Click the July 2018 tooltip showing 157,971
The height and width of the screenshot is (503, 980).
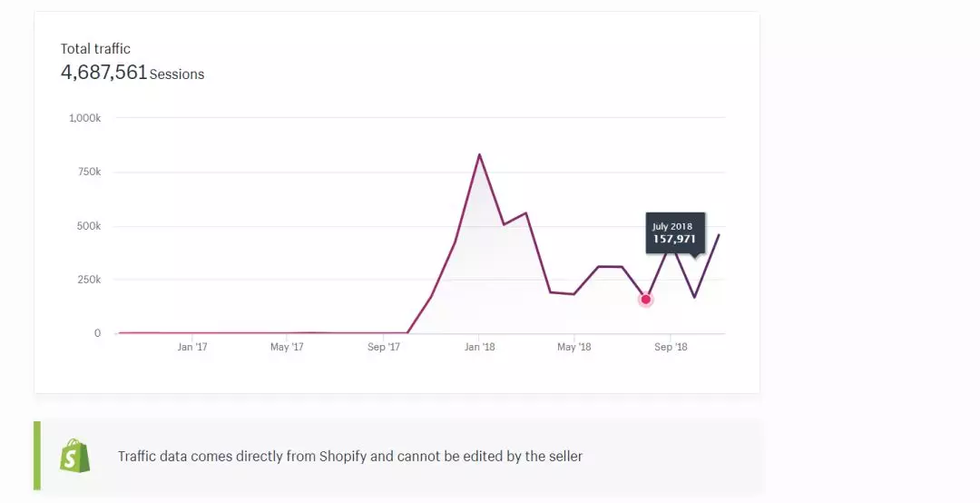coord(674,233)
